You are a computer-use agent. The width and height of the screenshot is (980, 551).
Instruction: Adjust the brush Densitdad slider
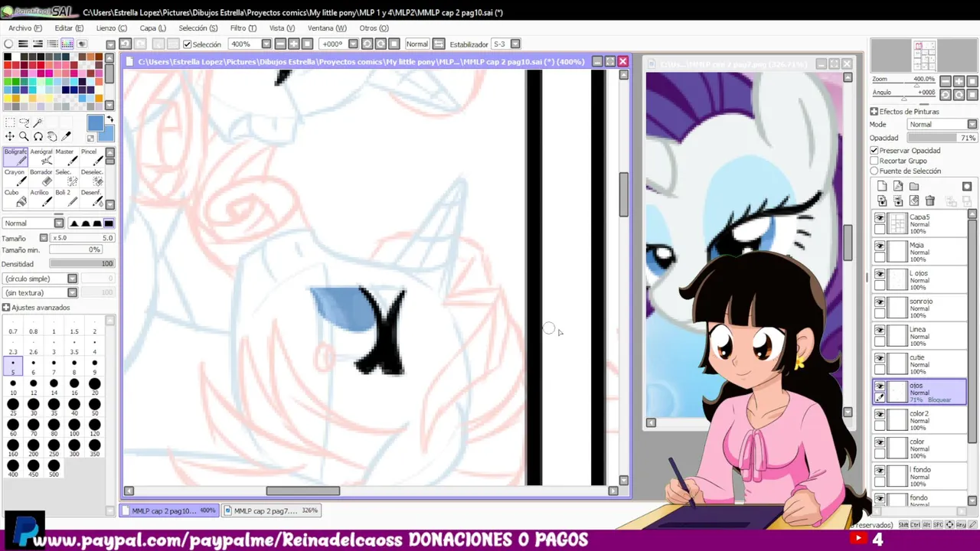(82, 263)
